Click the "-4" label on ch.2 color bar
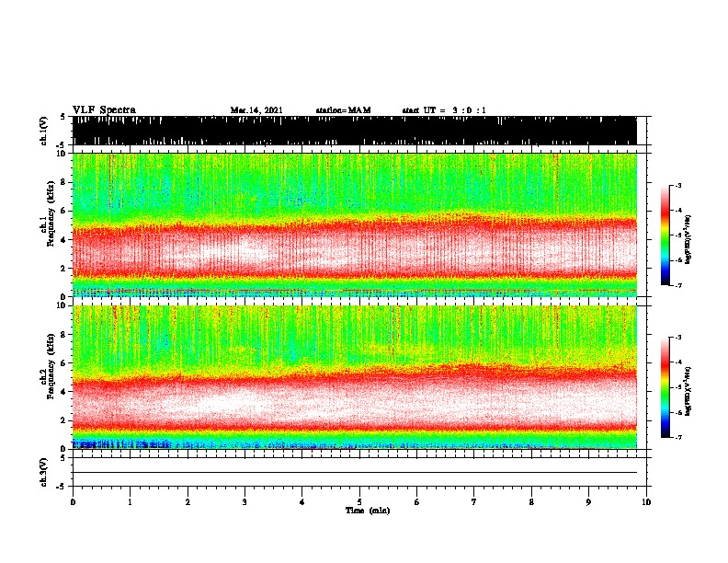 point(678,362)
